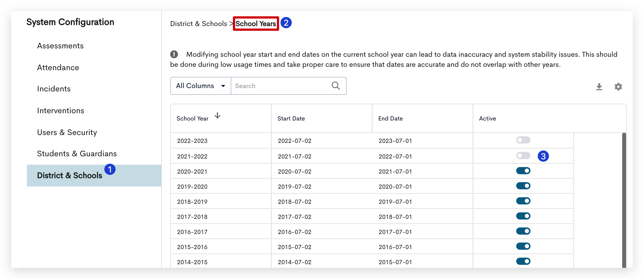Click start date 2022-07-02
Screen dimensions: 644x279
point(295,141)
